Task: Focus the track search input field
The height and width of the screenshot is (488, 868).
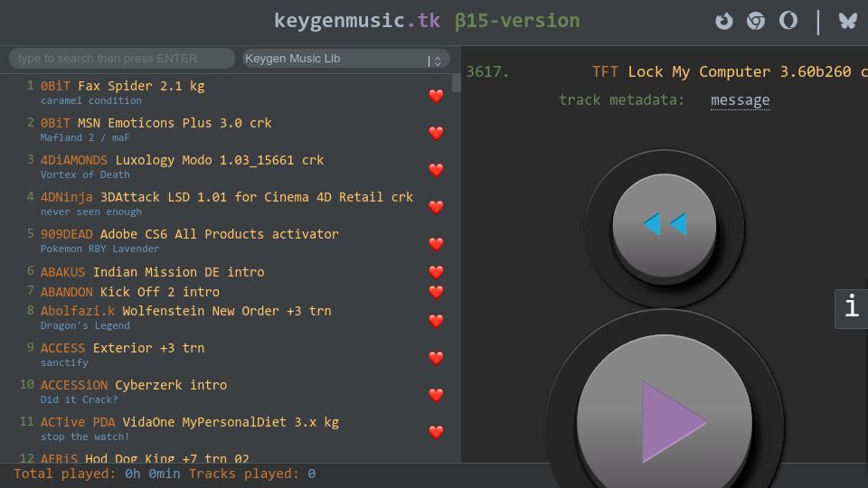Action: tap(122, 59)
